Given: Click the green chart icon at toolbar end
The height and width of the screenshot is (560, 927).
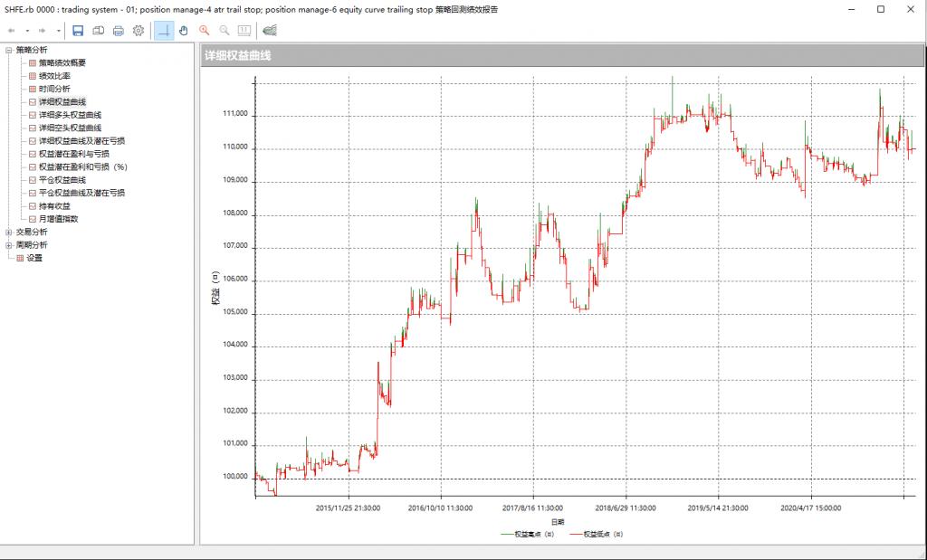Looking at the screenshot, I should click(x=270, y=31).
